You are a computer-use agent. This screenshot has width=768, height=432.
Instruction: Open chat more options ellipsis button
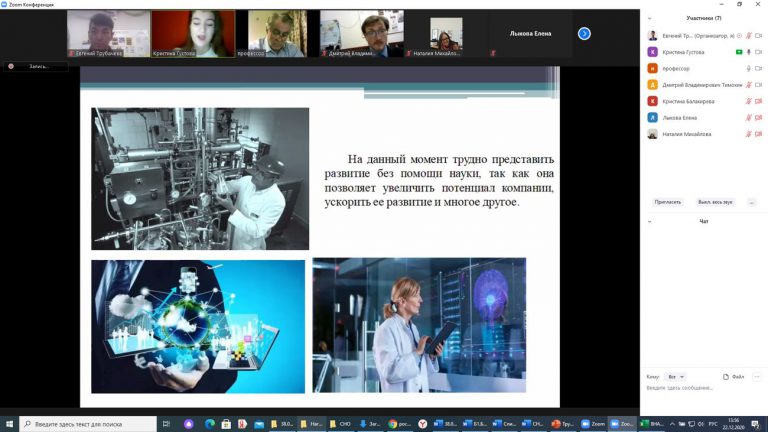[x=757, y=377]
